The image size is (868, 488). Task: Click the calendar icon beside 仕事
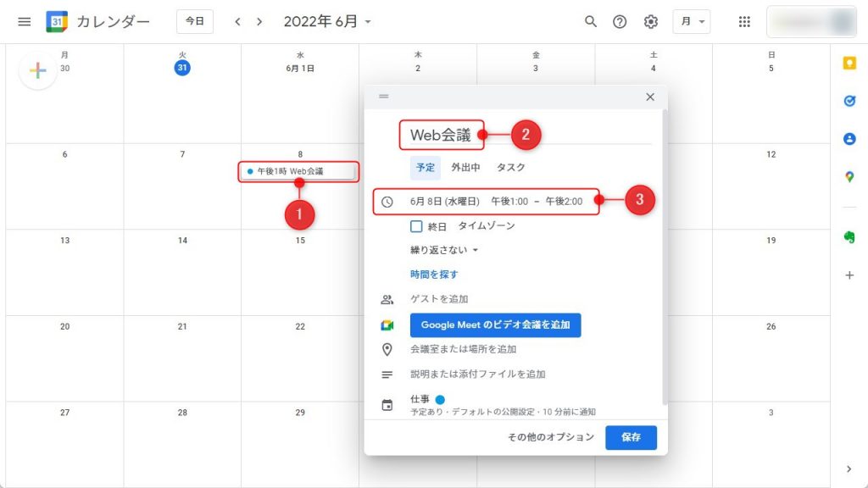[387, 405]
